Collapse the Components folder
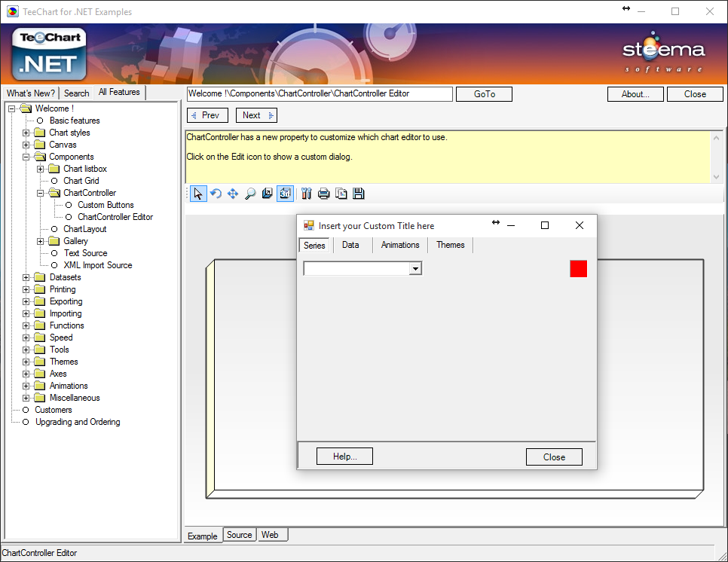Screen dimensions: 728x562 click(x=26, y=157)
